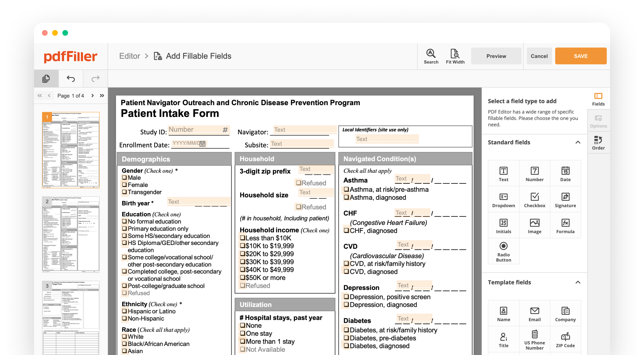Check the Female gender checkbox
Viewport: 644px width, 355px height.
click(x=125, y=185)
